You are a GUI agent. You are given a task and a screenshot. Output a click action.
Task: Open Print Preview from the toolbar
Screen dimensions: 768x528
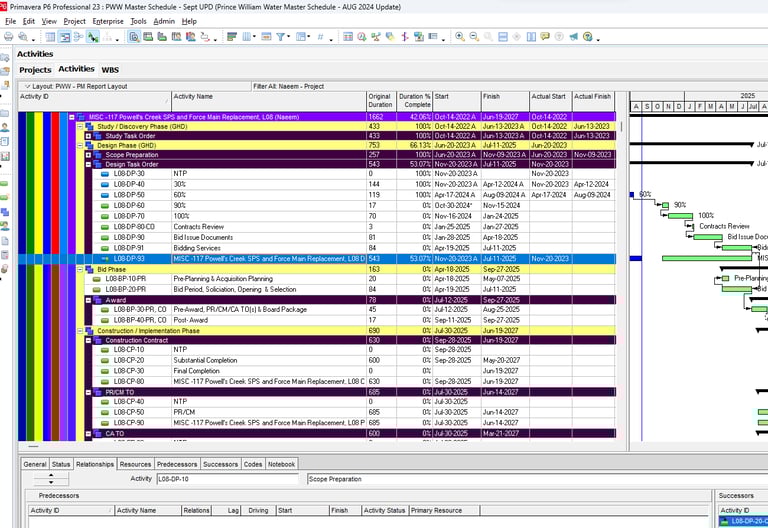23,37
